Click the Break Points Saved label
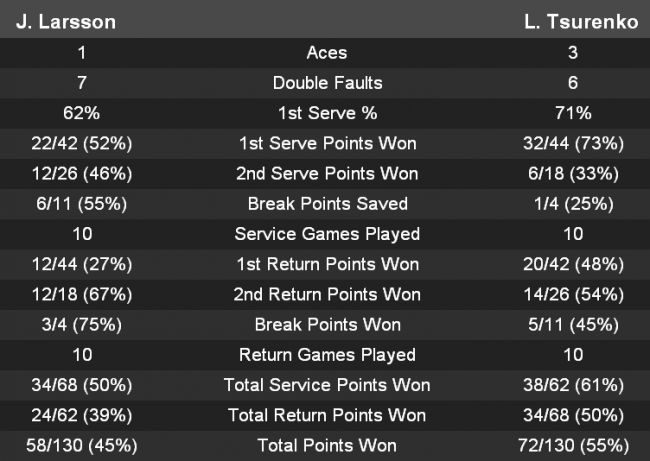The height and width of the screenshot is (461, 650). pyautogui.click(x=327, y=204)
